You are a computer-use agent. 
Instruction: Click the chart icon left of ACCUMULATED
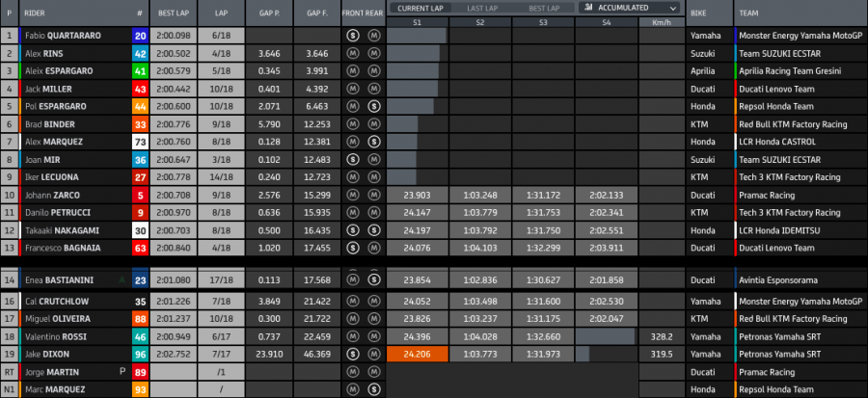pyautogui.click(x=587, y=8)
